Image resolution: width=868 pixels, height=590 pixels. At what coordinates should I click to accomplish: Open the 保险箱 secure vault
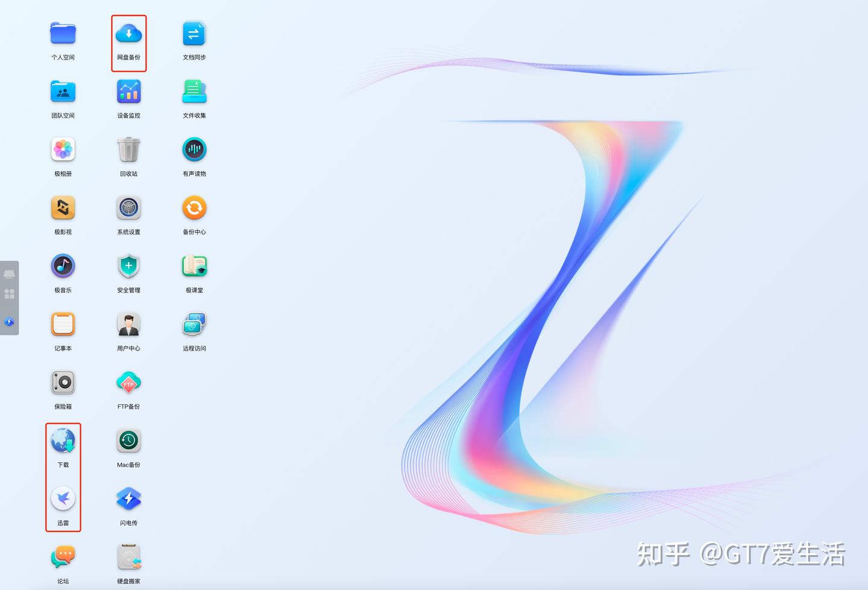[x=63, y=382]
